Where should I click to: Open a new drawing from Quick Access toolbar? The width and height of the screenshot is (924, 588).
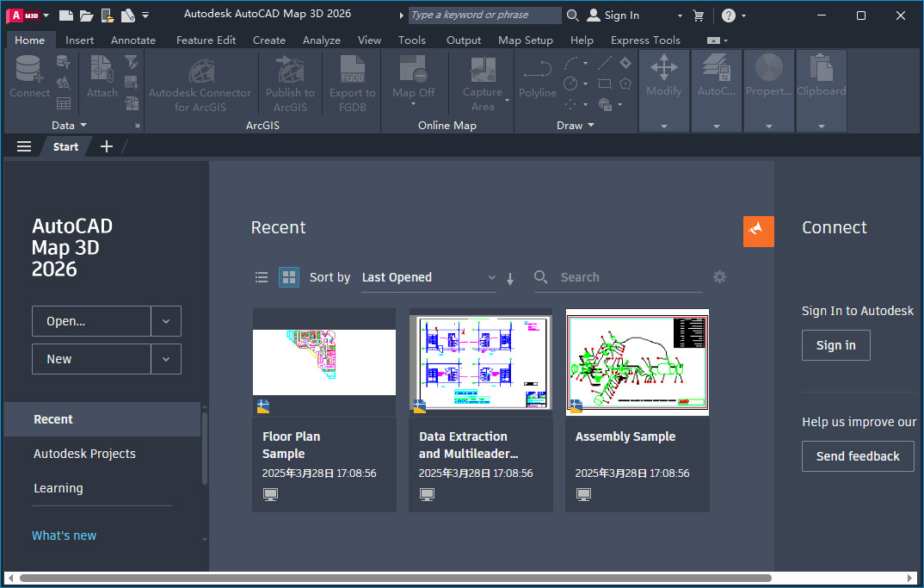pos(65,15)
